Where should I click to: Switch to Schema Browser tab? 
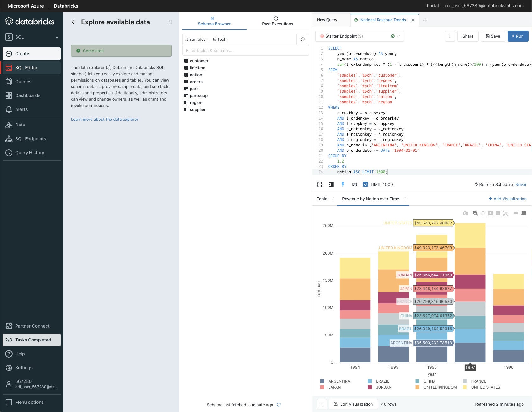tap(214, 21)
